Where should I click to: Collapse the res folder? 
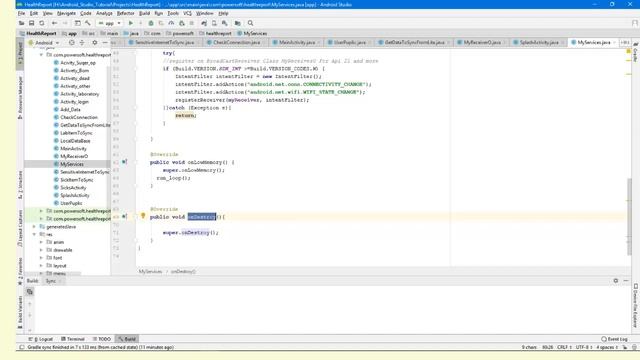[x=34, y=234]
